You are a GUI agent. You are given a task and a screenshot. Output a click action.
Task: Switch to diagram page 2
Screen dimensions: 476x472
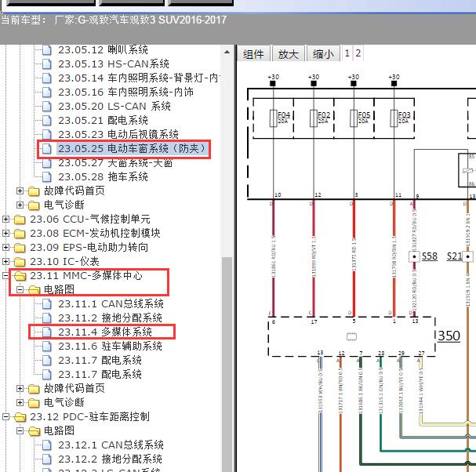pyautogui.click(x=358, y=53)
